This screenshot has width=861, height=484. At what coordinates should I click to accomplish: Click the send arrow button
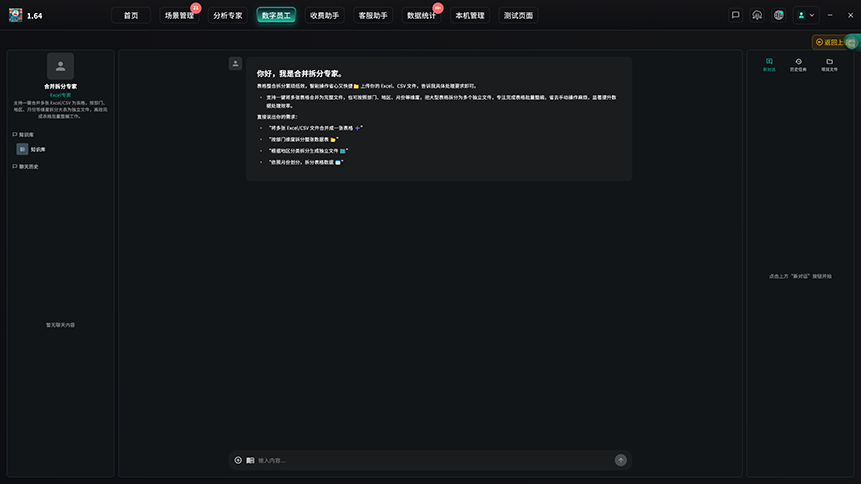coord(620,460)
